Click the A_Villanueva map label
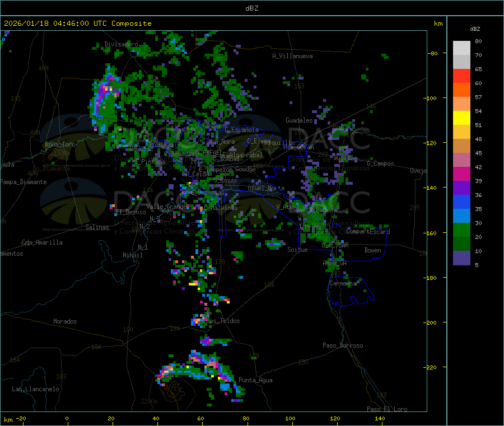 pos(292,56)
